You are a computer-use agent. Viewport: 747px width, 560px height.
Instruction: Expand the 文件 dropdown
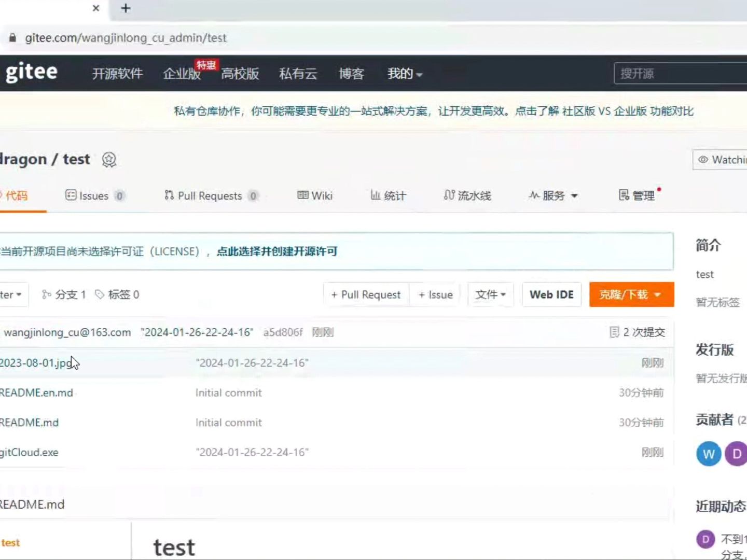[490, 295]
